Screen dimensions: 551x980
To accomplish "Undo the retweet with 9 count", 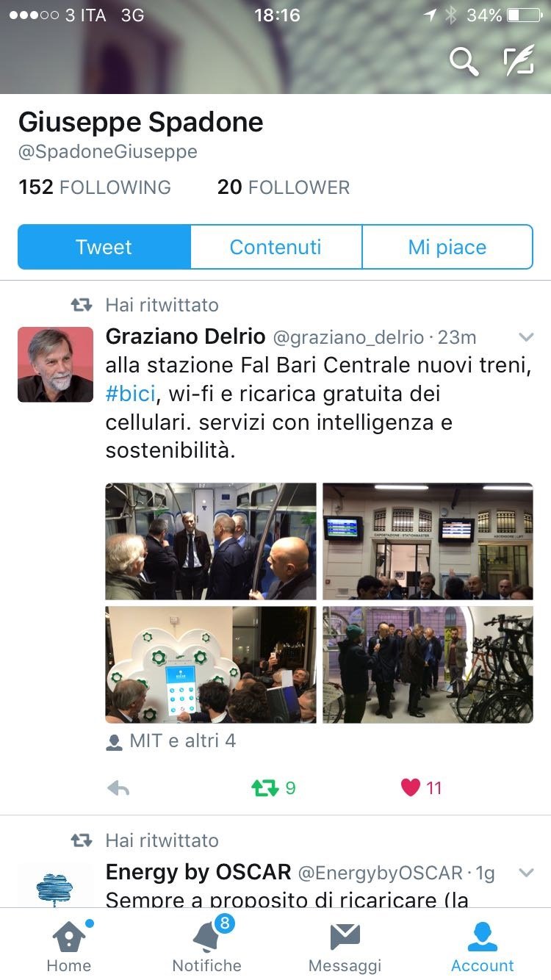I will tap(273, 788).
